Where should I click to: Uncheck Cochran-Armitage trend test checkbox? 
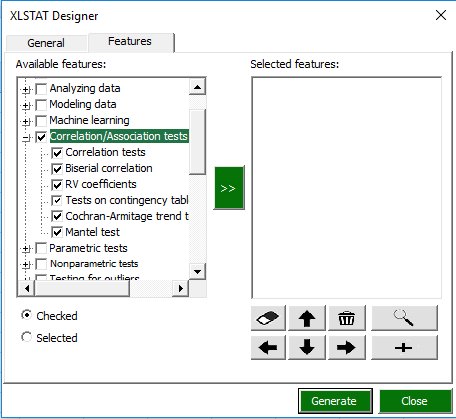[57, 216]
